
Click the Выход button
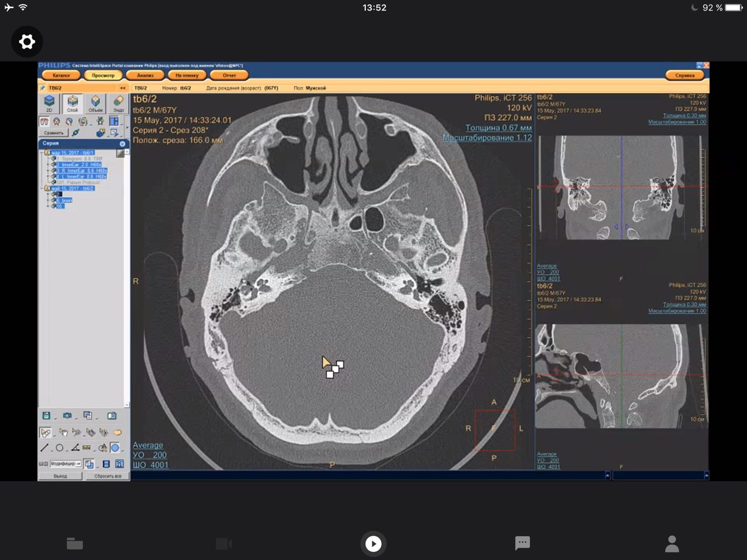click(x=61, y=476)
